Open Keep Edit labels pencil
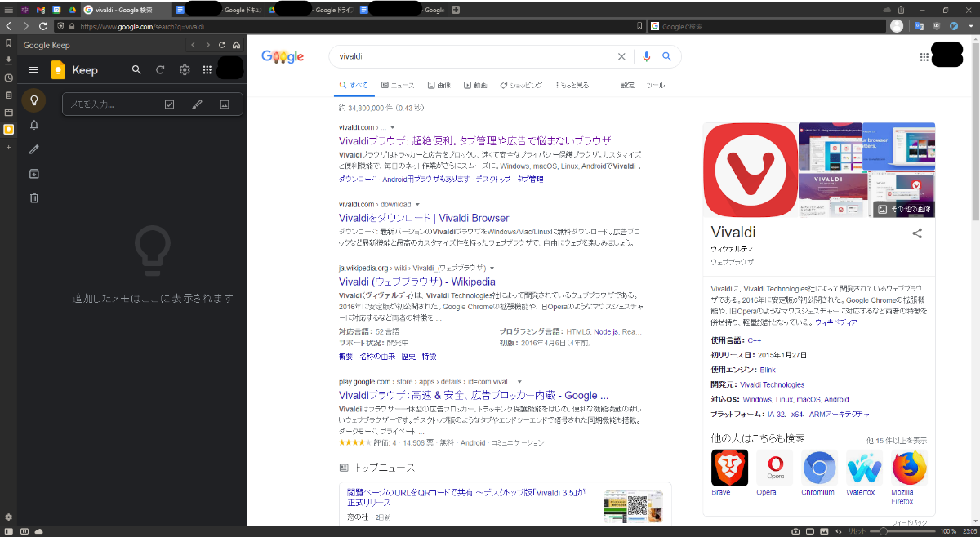Viewport: 980px width, 537px height. tap(33, 149)
